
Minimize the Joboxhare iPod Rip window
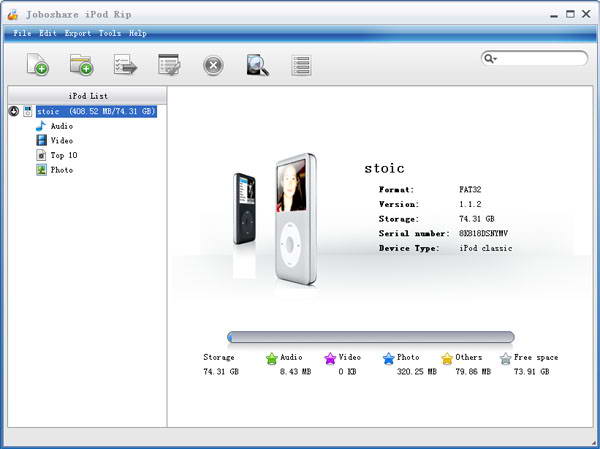point(554,15)
